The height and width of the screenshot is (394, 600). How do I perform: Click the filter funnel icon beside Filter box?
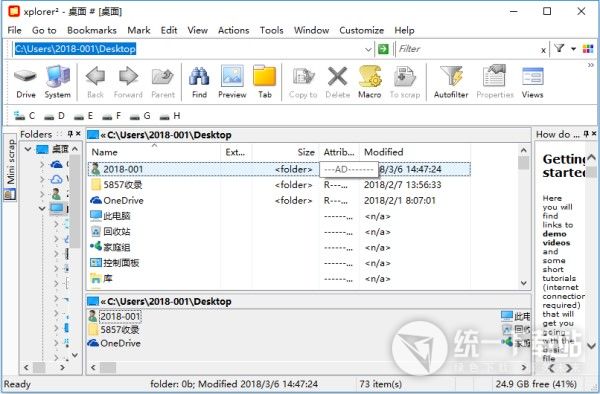(x=559, y=49)
